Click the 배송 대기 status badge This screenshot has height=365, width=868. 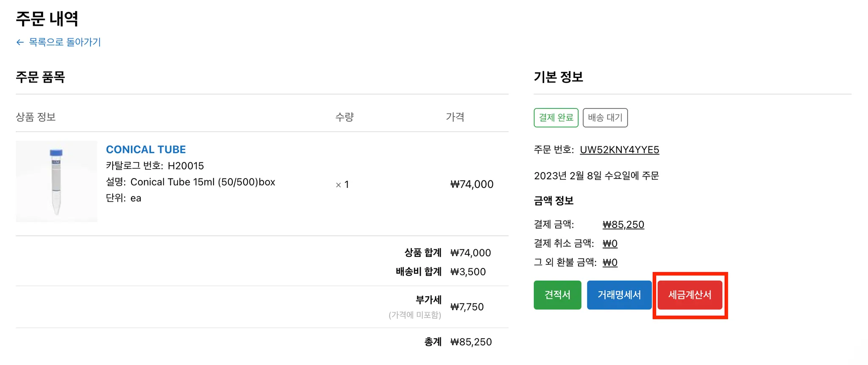(605, 117)
